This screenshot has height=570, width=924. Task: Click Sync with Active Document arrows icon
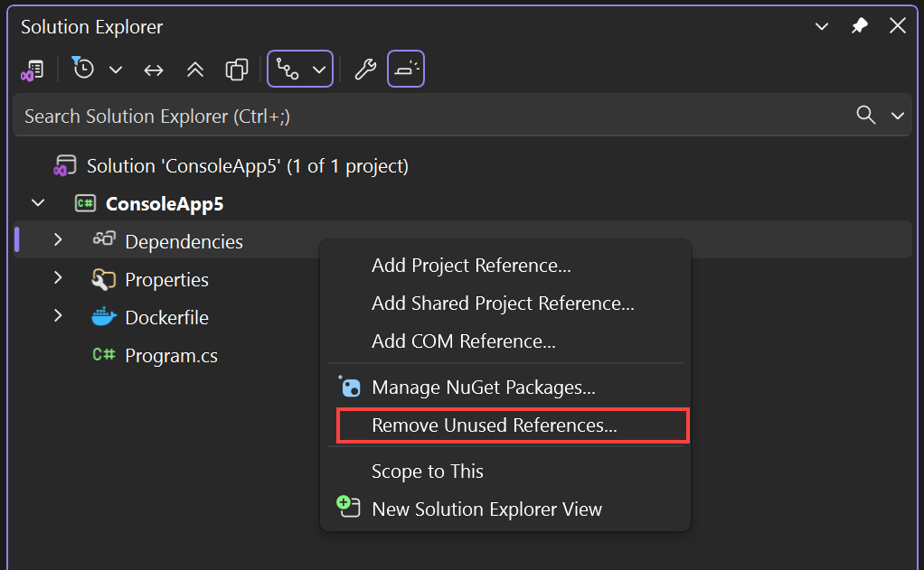point(154,70)
